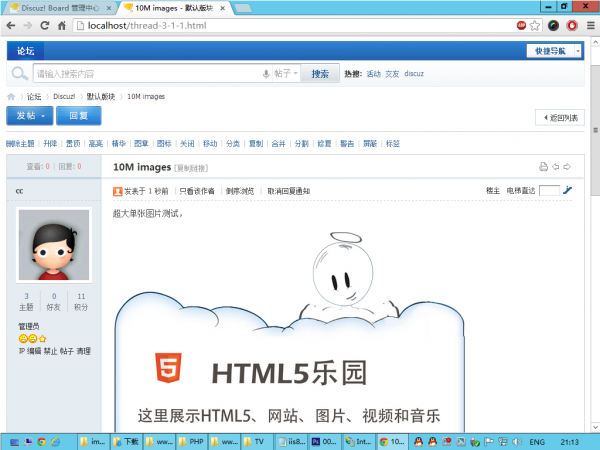Click the 搜索 search button
The height and width of the screenshot is (450, 600).
[320, 73]
